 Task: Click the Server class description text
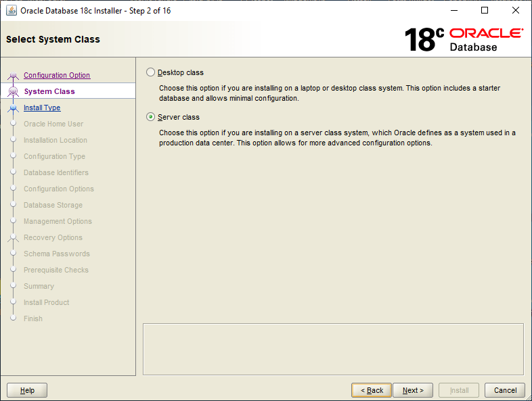(x=337, y=138)
